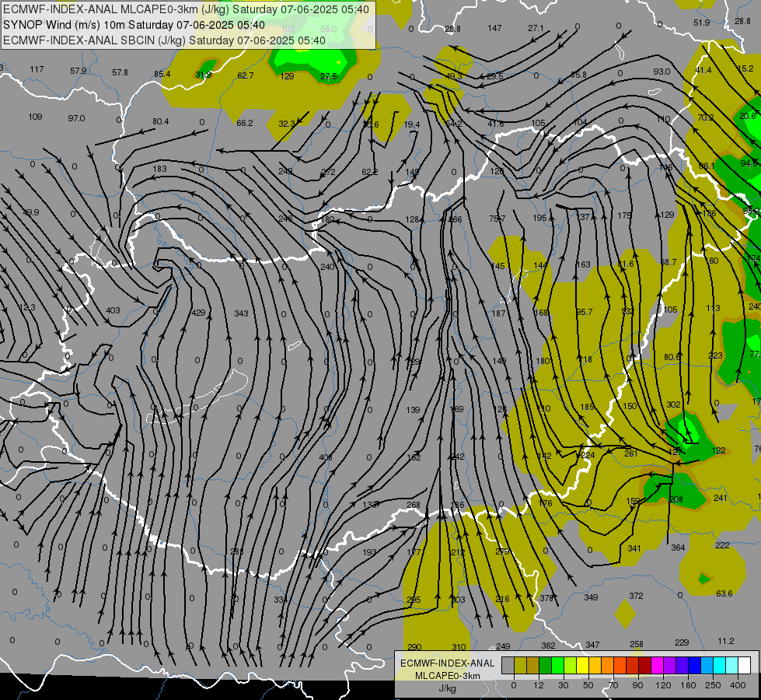Click the map value '57.9'
The image size is (761, 700).
[x=79, y=71]
